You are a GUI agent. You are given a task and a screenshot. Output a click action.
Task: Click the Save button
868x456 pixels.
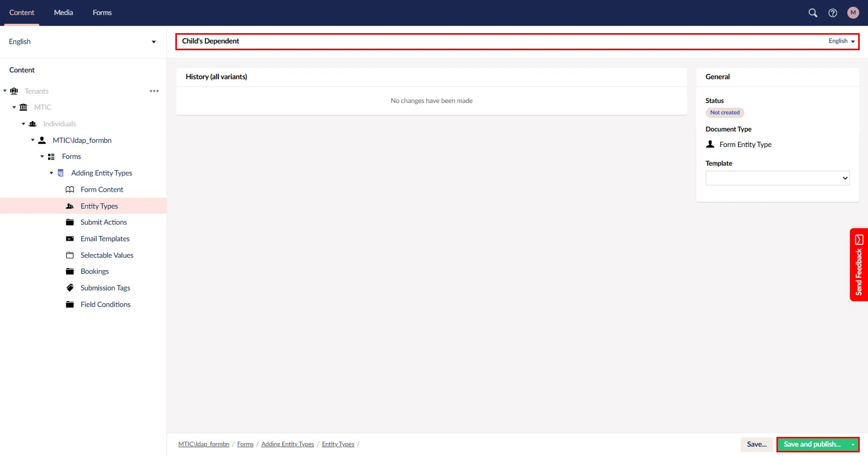[756, 445]
